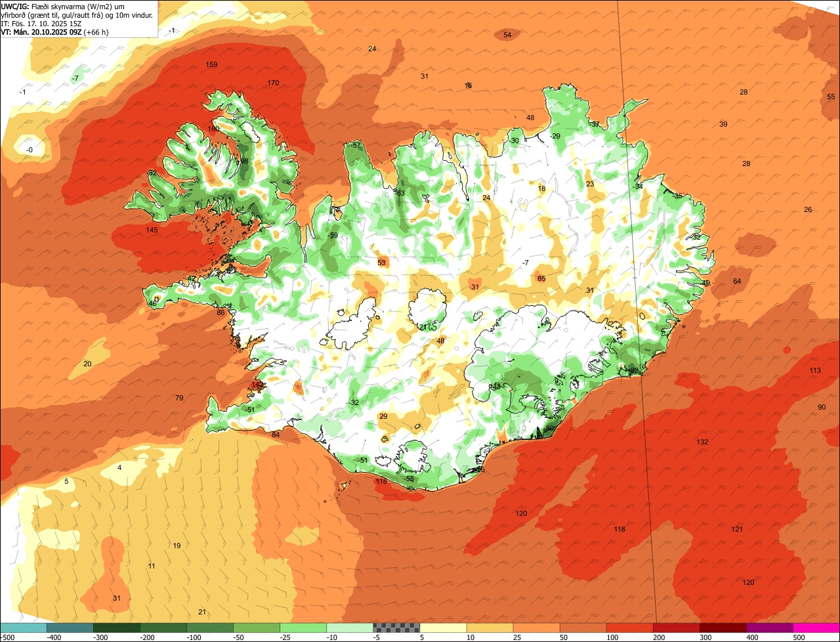Click the map value 21 near bottom edge
840x642 pixels.
202,612
